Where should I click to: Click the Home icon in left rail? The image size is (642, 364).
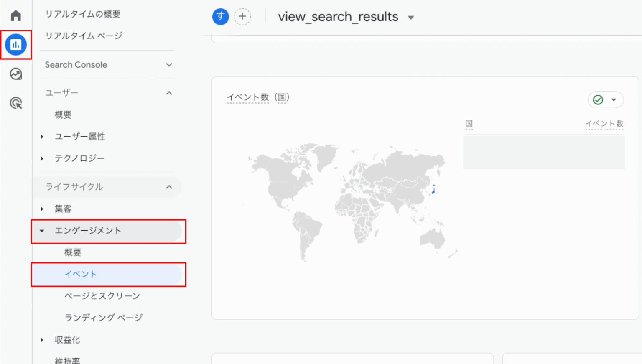(x=16, y=16)
